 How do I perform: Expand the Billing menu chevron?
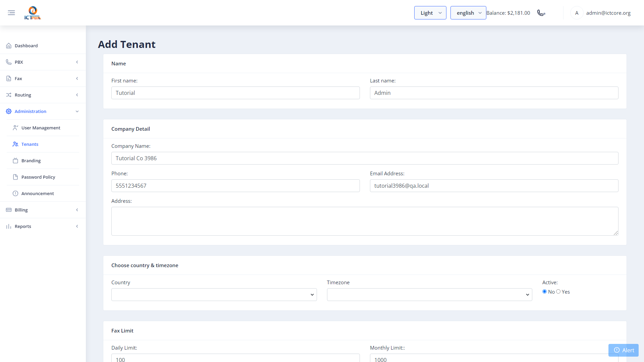click(x=77, y=210)
